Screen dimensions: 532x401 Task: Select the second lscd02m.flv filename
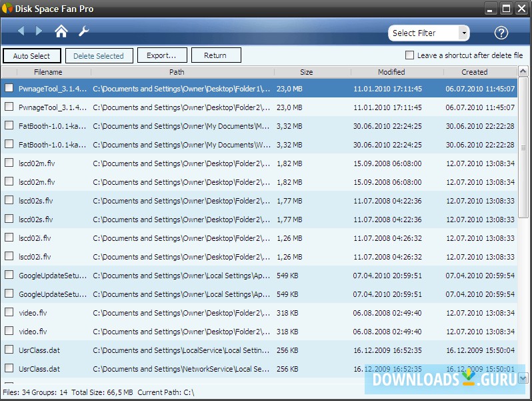pyautogui.click(x=37, y=182)
